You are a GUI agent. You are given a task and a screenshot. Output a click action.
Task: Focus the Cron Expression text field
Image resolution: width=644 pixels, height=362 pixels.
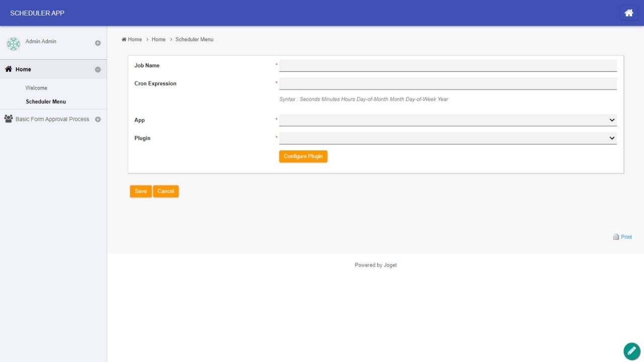tap(447, 83)
